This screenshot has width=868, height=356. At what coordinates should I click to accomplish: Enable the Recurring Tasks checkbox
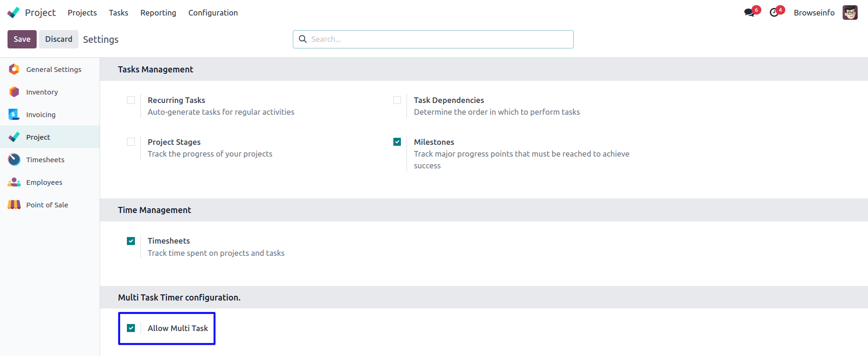tap(131, 100)
